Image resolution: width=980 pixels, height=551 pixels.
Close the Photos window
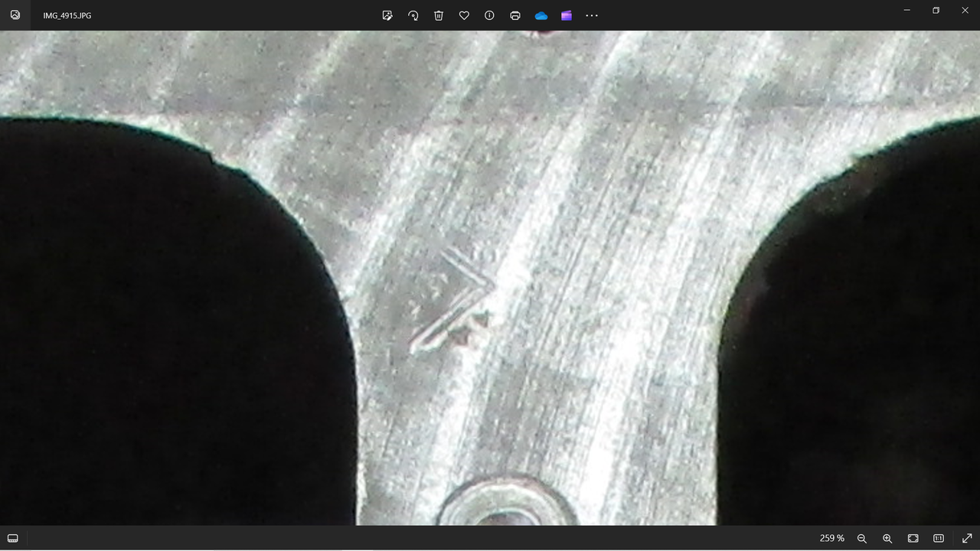965,11
